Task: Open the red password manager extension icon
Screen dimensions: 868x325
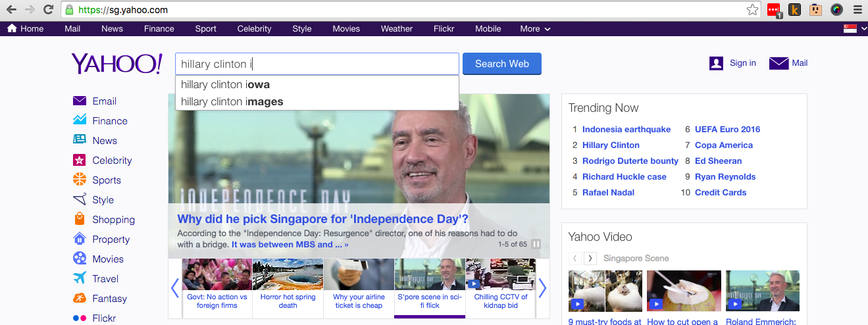Action: pyautogui.click(x=774, y=10)
